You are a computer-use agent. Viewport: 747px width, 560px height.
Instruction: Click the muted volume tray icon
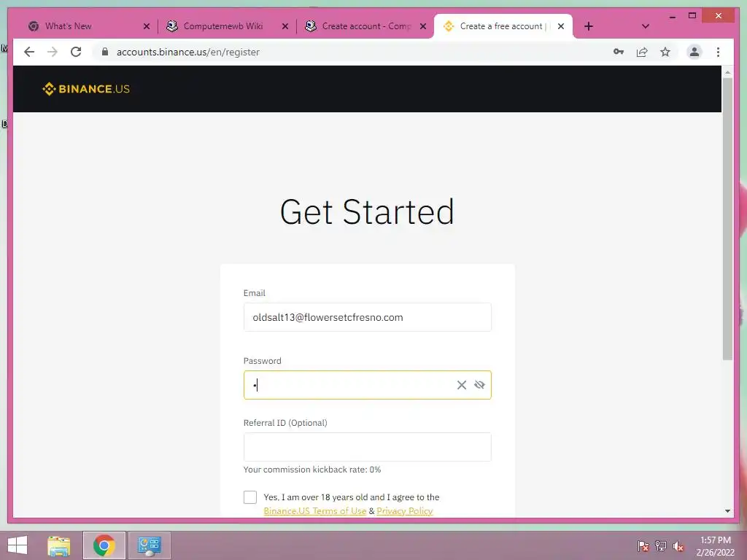pos(678,545)
